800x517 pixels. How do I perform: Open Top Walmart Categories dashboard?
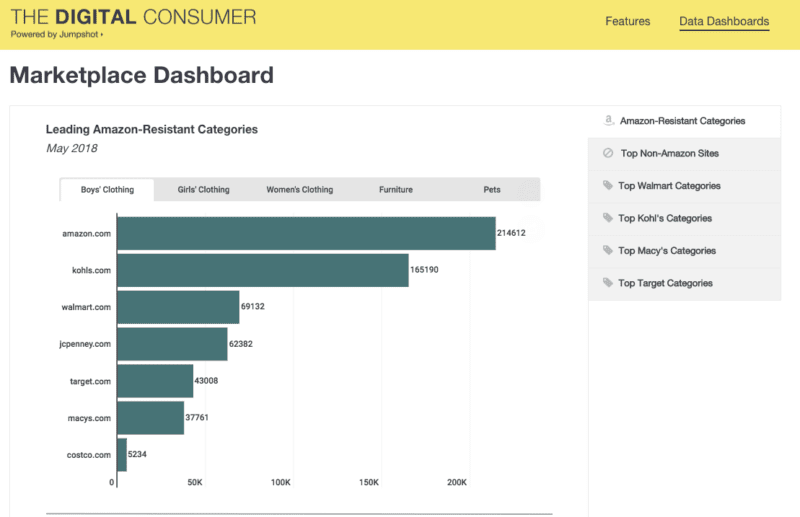(684, 186)
